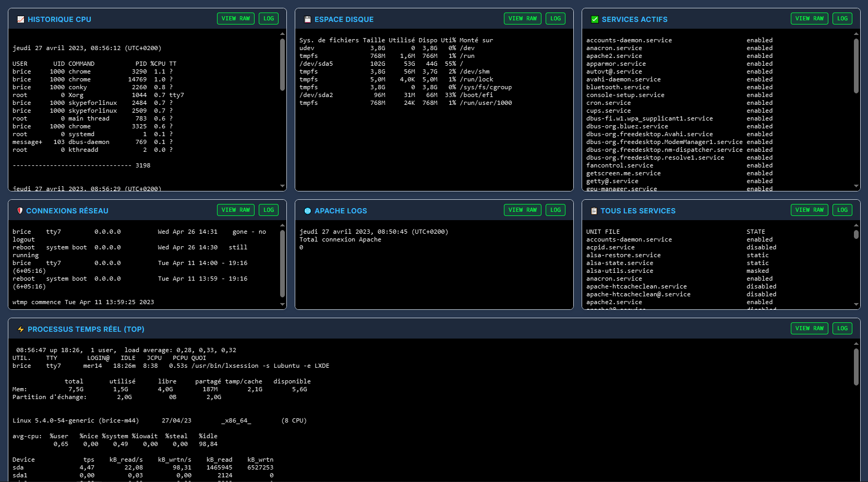Open View Raw for Services Actifs
This screenshot has width=868, height=482.
810,18
